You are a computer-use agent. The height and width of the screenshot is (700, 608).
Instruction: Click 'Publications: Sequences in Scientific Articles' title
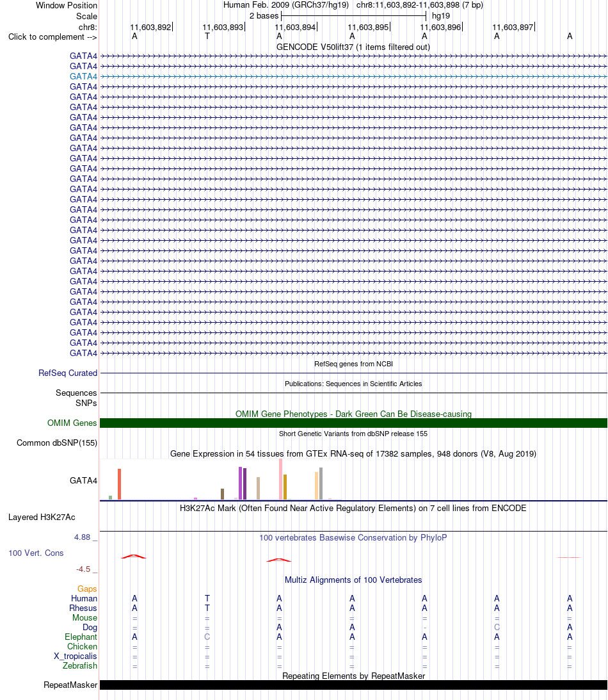coord(353,384)
